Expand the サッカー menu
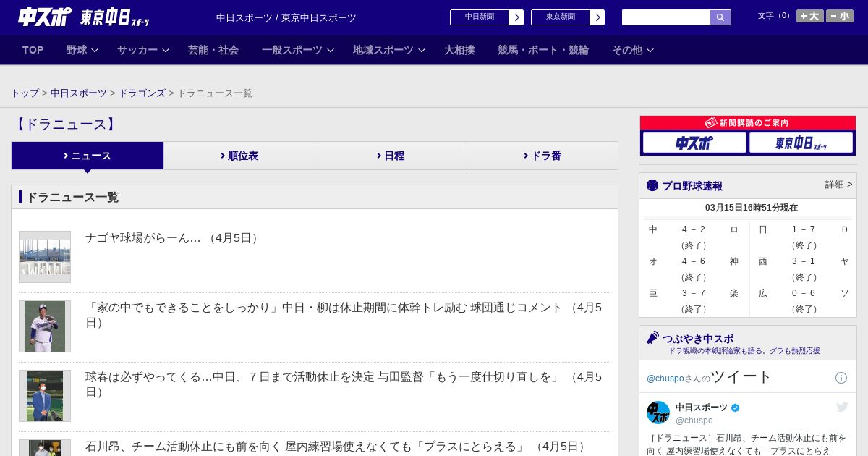This screenshot has height=456, width=868. 143,50
